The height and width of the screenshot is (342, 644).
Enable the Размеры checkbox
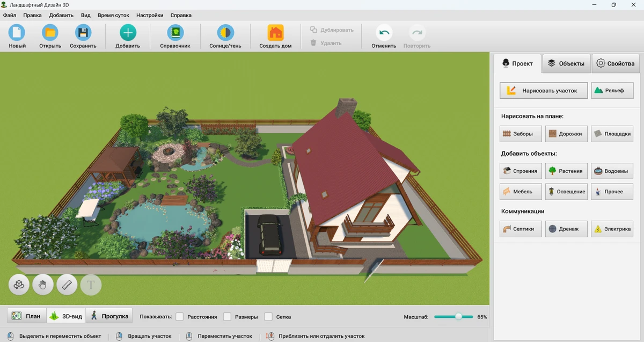(227, 317)
